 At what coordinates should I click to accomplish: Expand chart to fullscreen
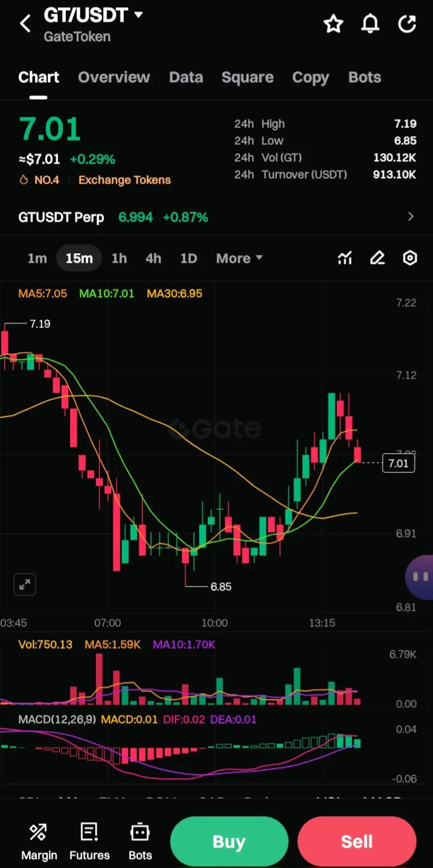[x=25, y=584]
